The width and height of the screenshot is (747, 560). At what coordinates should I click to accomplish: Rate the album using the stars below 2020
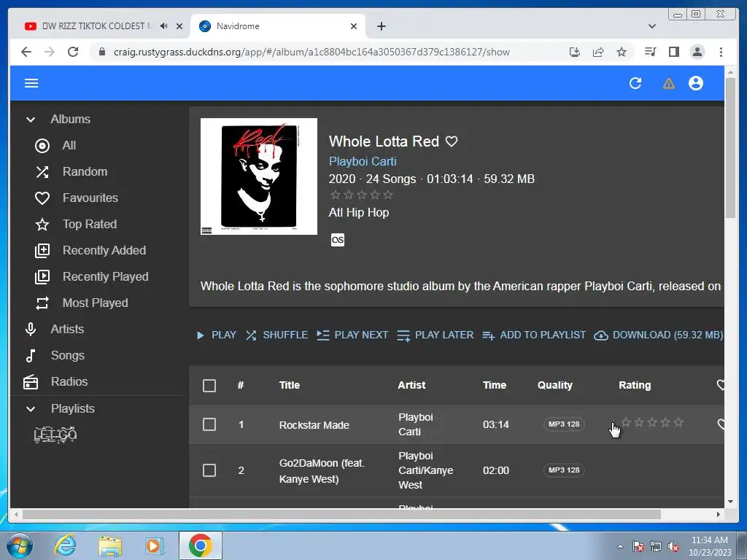tap(362, 195)
